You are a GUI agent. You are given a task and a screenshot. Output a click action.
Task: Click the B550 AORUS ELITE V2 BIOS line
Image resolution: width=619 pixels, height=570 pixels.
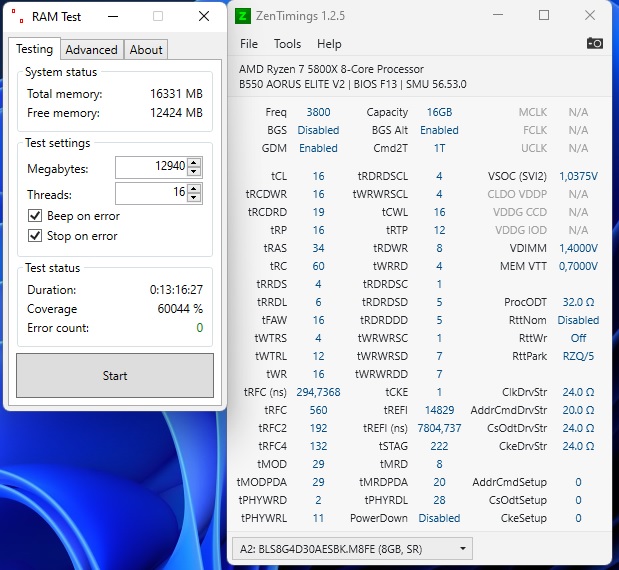[x=353, y=84]
